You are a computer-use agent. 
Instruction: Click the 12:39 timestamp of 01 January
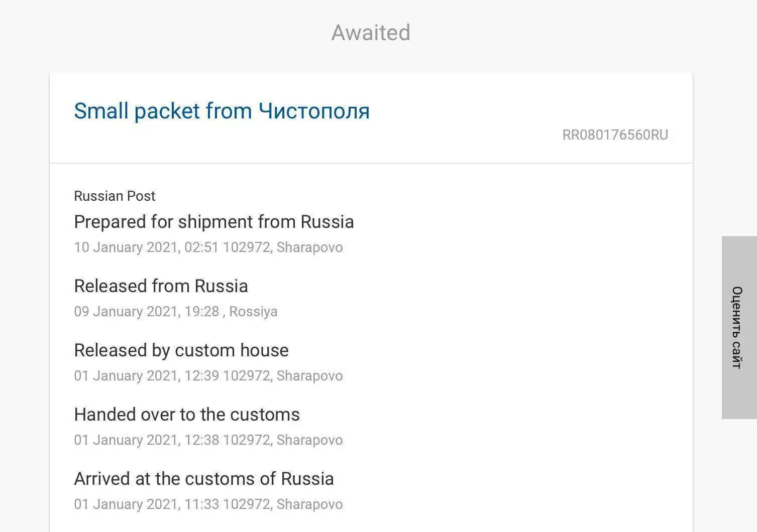click(x=201, y=376)
